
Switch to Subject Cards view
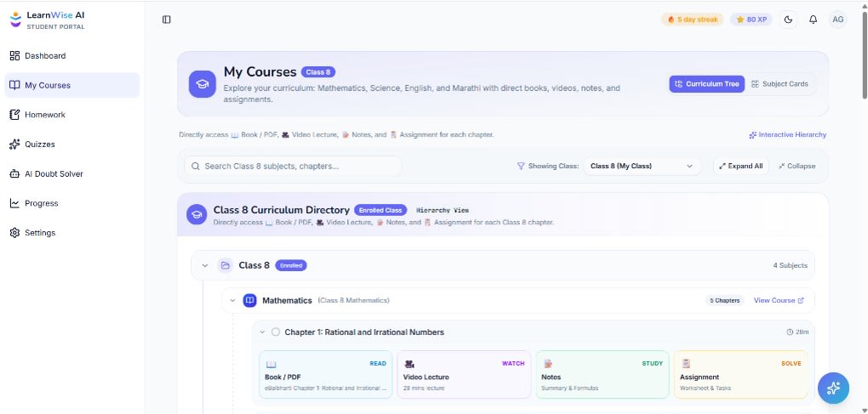(x=779, y=84)
